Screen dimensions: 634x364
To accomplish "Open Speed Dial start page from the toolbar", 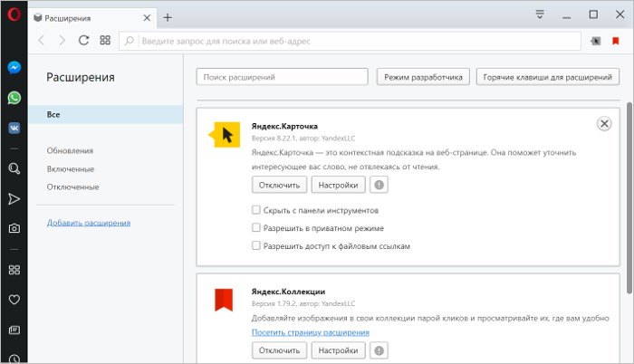I will pyautogui.click(x=105, y=41).
